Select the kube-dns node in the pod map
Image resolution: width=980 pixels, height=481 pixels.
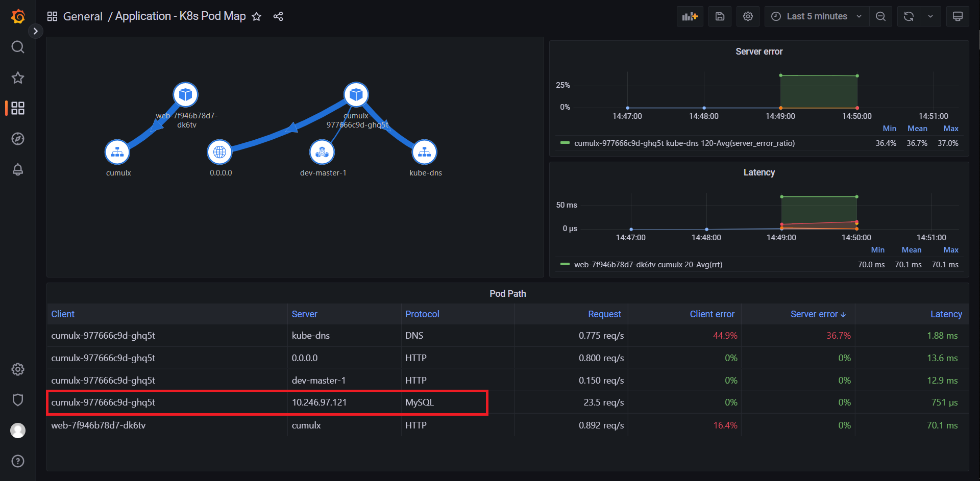425,151
